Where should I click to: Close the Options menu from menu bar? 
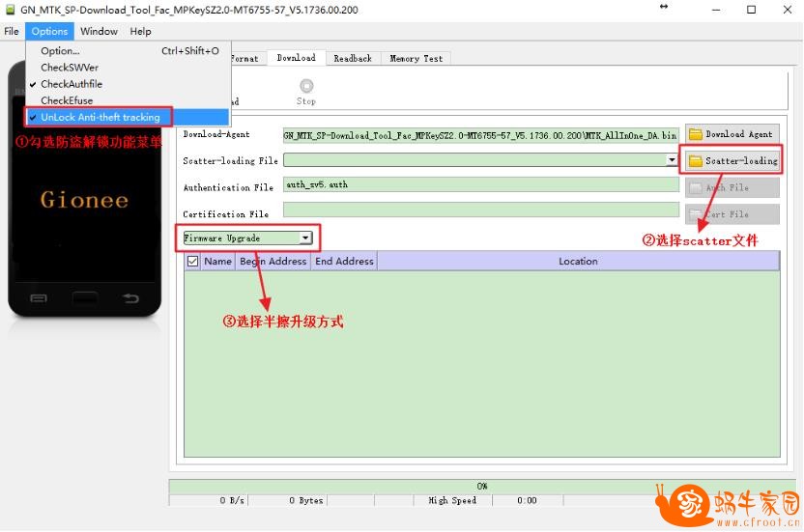click(49, 31)
